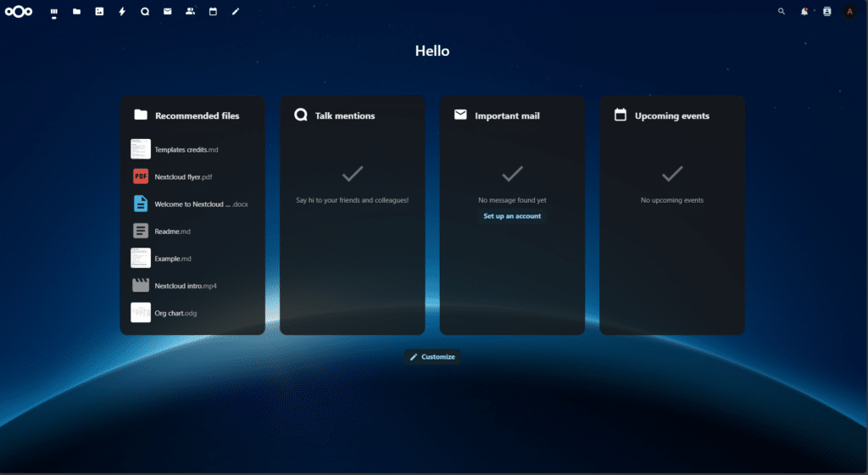868x475 pixels.
Task: Open the Calendar app icon
Action: tap(213, 11)
